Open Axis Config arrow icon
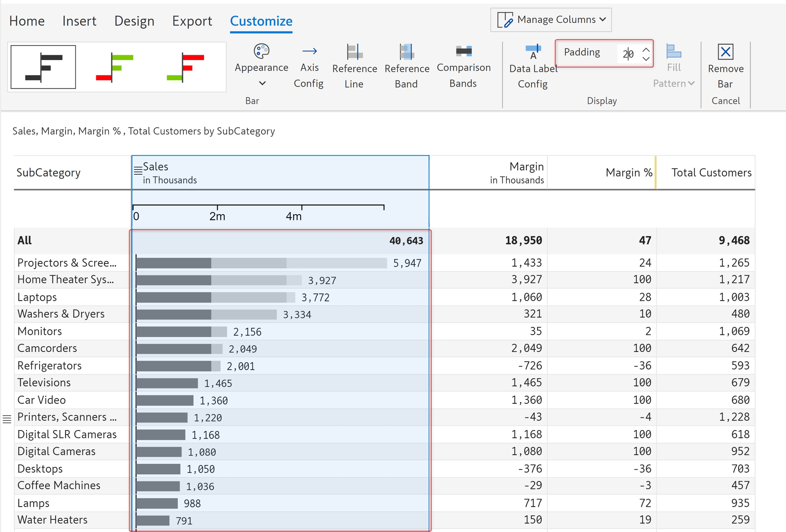Screen dimensions: 786x532 click(x=309, y=51)
